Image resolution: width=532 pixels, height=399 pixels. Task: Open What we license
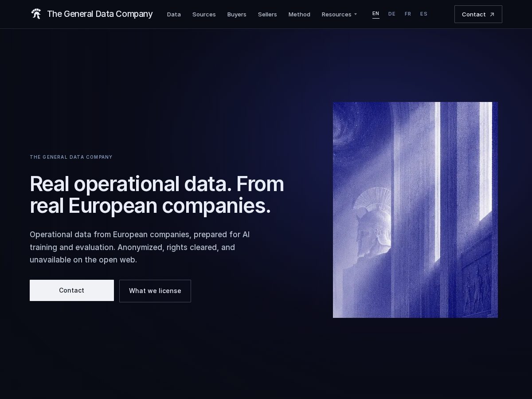pos(155,291)
